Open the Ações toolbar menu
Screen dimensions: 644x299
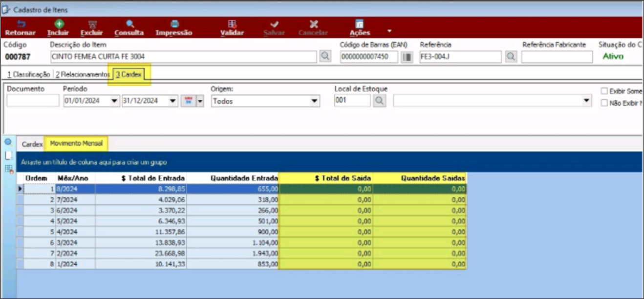(x=360, y=28)
